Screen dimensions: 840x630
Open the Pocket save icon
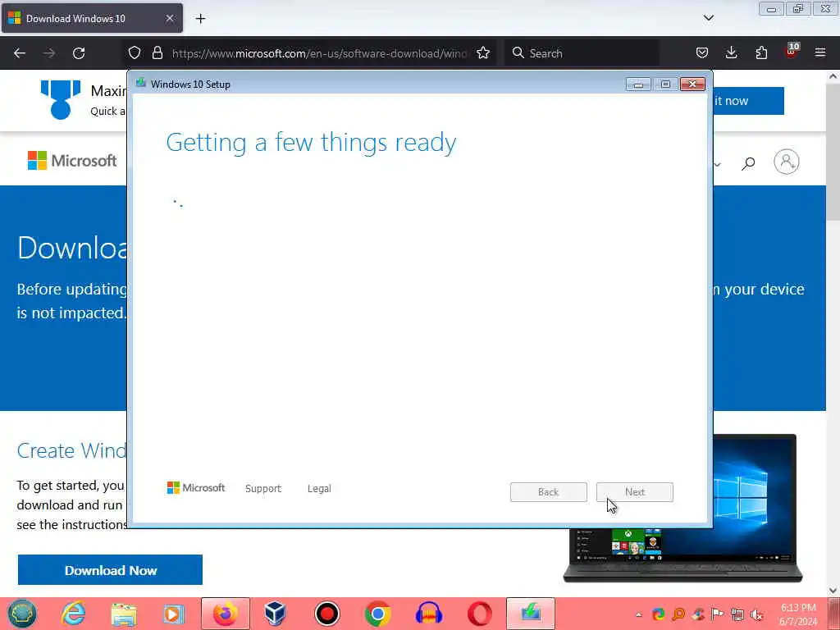point(702,52)
